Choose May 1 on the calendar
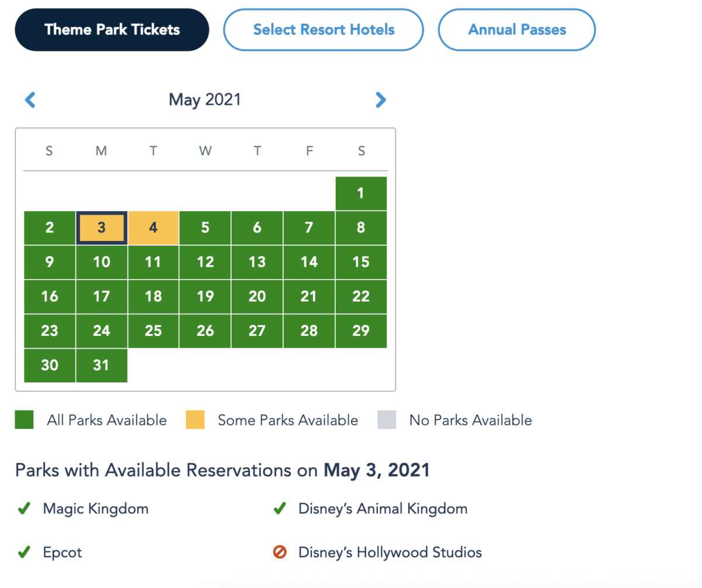This screenshot has height=588, width=702. pos(361,193)
